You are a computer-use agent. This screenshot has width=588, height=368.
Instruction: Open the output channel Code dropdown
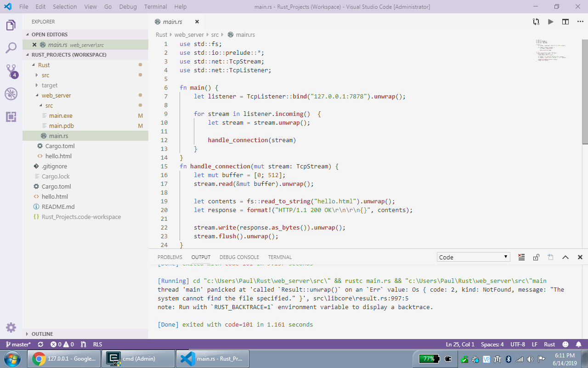473,257
